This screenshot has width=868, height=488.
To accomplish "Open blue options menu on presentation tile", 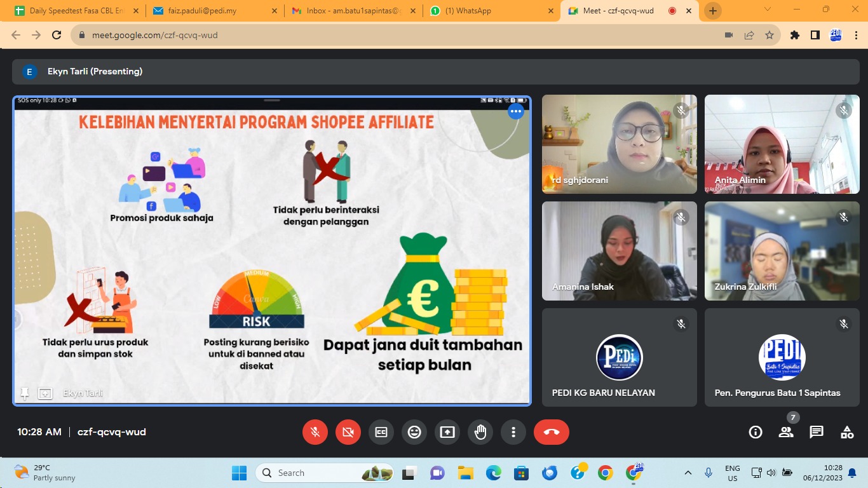I will [515, 112].
